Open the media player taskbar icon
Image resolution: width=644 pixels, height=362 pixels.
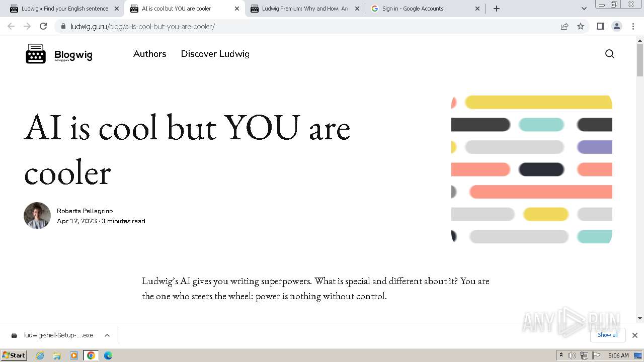click(x=74, y=355)
